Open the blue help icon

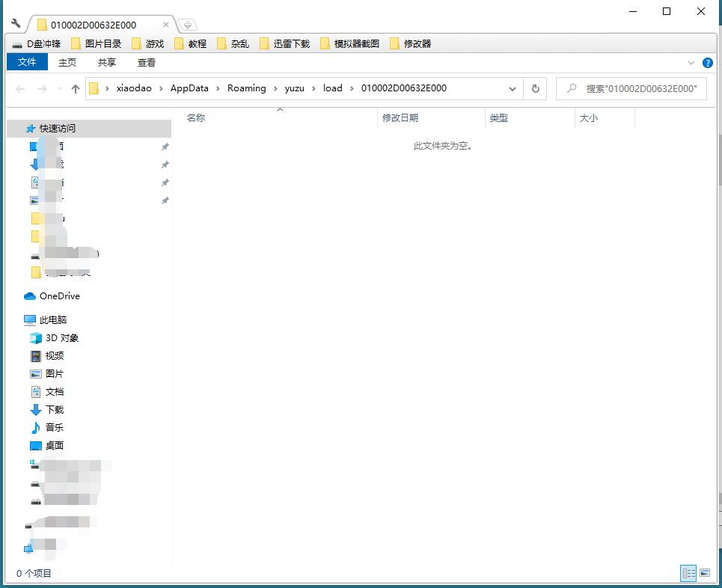click(x=708, y=63)
